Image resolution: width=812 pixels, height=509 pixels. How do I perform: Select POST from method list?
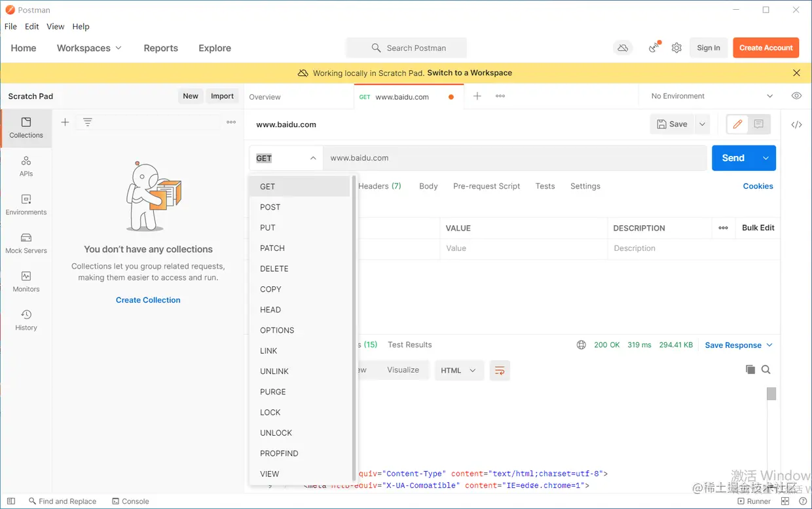click(300, 207)
